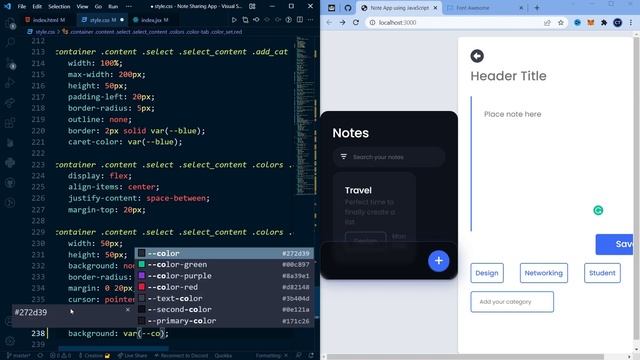This screenshot has height=360, width=640.
Task: Open the Extensions puzzle icon
Action: [604, 22]
